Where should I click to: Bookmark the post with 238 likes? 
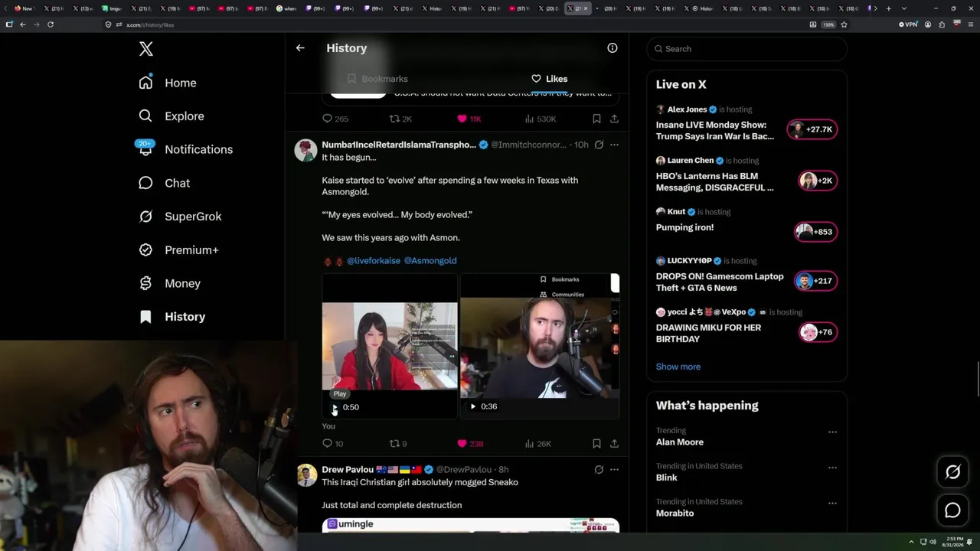(596, 444)
